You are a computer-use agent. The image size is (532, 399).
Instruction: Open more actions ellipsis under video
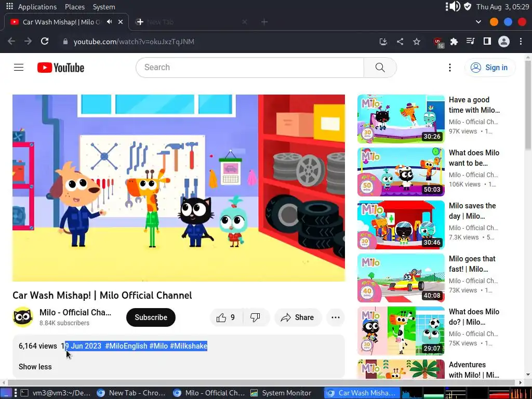point(336,317)
